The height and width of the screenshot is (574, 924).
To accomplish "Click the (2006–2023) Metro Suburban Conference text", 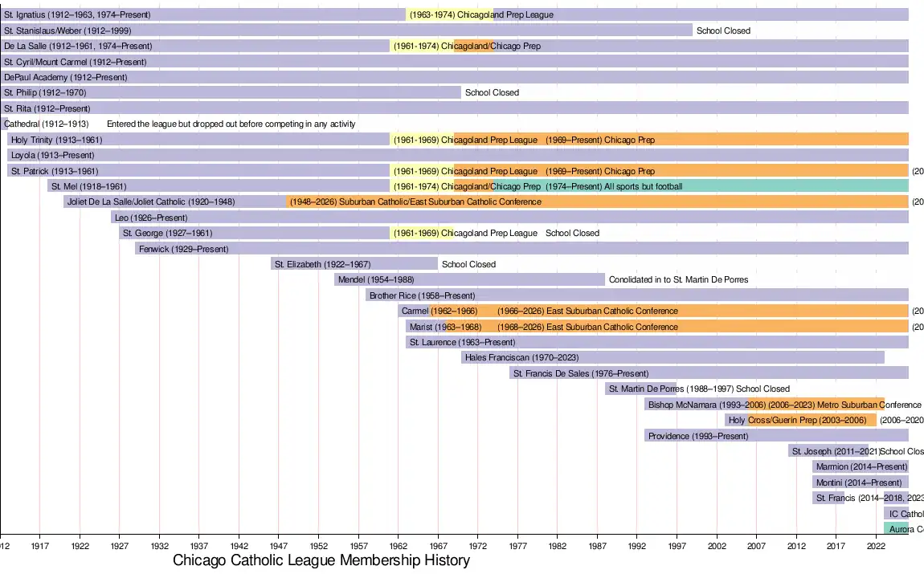I will pyautogui.click(x=845, y=405).
